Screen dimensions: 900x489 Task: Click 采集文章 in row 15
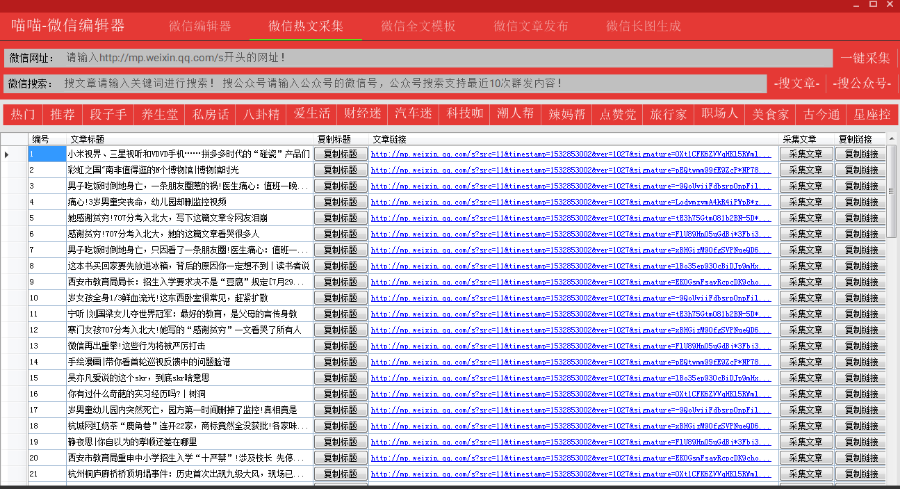[806, 378]
